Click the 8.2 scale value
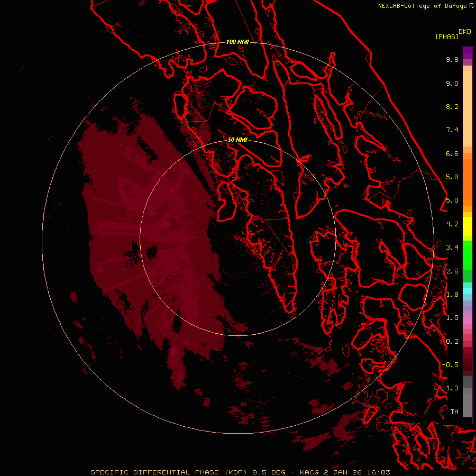 click(x=452, y=106)
